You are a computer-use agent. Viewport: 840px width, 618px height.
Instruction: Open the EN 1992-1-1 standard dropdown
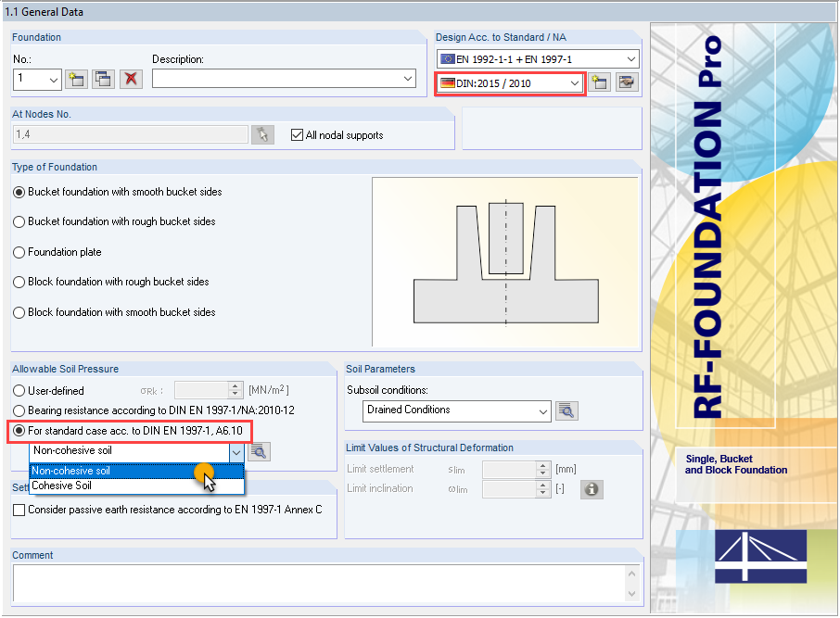pyautogui.click(x=630, y=57)
